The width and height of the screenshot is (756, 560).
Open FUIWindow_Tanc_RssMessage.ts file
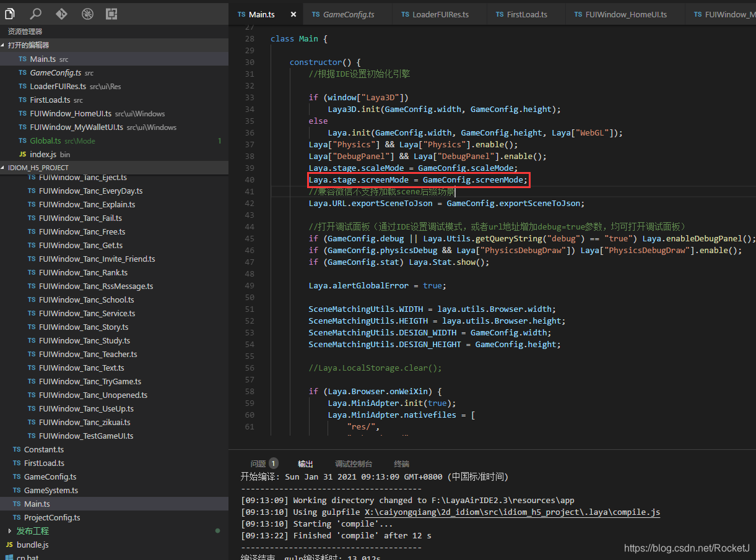[114, 286]
